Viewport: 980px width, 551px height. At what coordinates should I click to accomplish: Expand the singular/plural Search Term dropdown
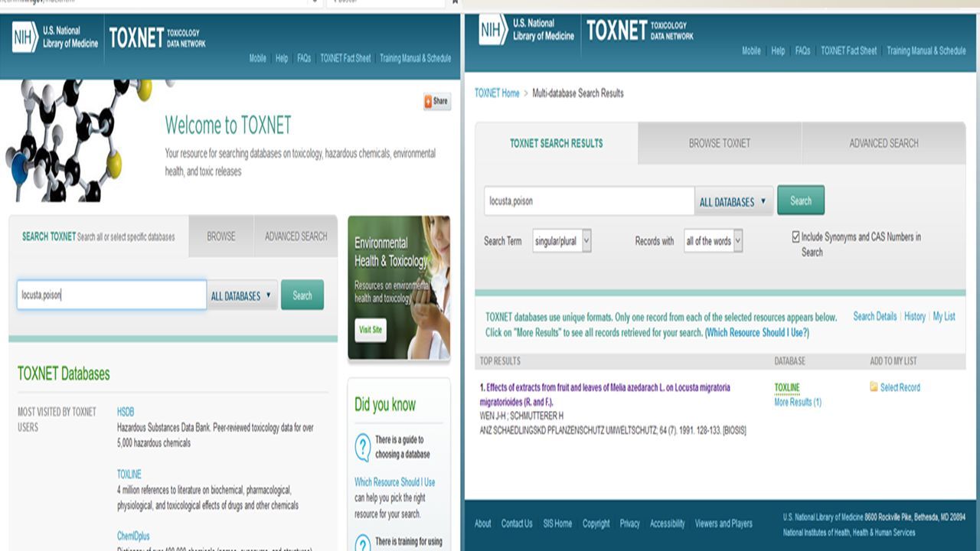[562, 241]
